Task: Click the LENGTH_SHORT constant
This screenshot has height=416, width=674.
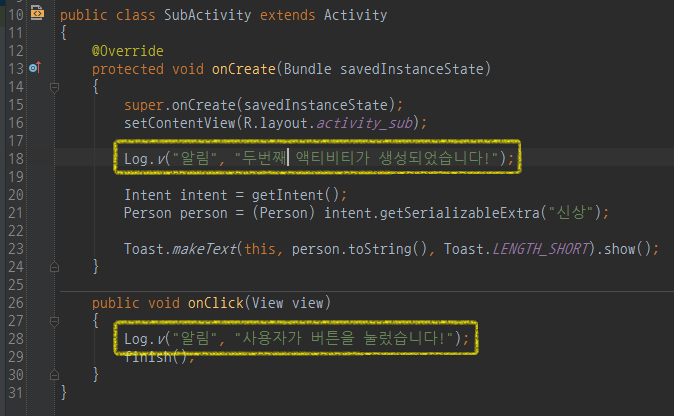Action: (x=540, y=249)
